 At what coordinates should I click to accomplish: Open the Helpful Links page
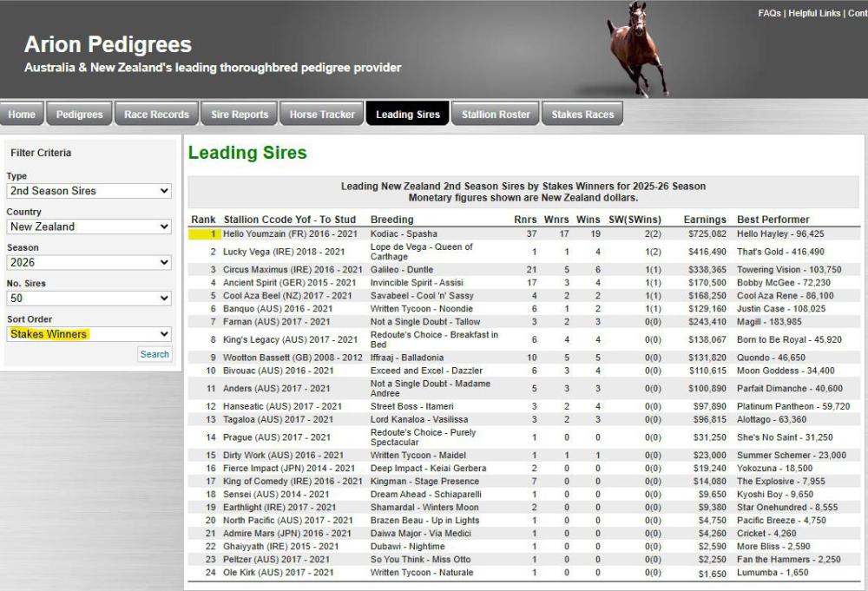(x=814, y=13)
